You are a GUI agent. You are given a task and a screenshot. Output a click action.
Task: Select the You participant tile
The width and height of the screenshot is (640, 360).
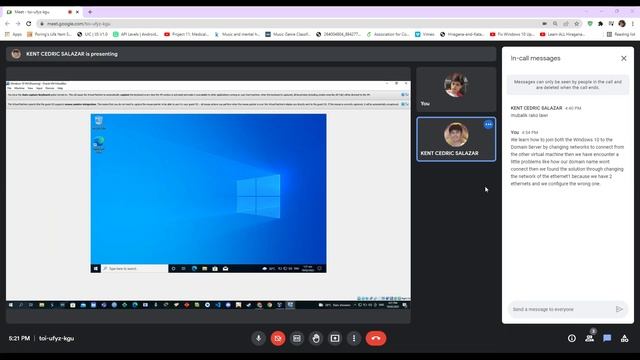click(x=456, y=89)
